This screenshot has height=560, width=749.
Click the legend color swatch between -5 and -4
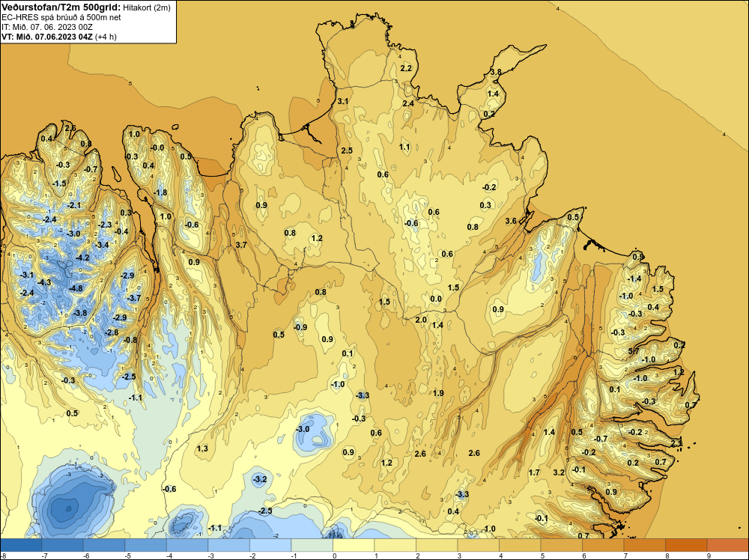click(x=146, y=545)
